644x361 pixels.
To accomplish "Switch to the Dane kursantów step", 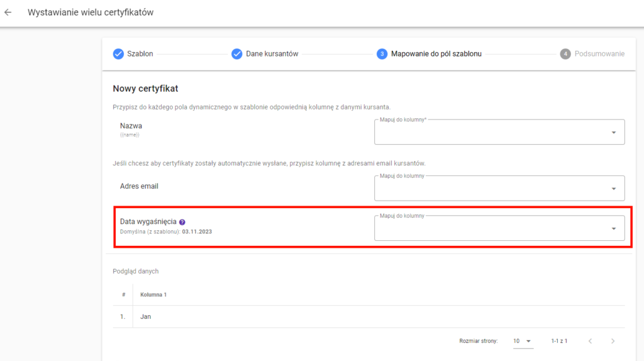I will (x=272, y=54).
